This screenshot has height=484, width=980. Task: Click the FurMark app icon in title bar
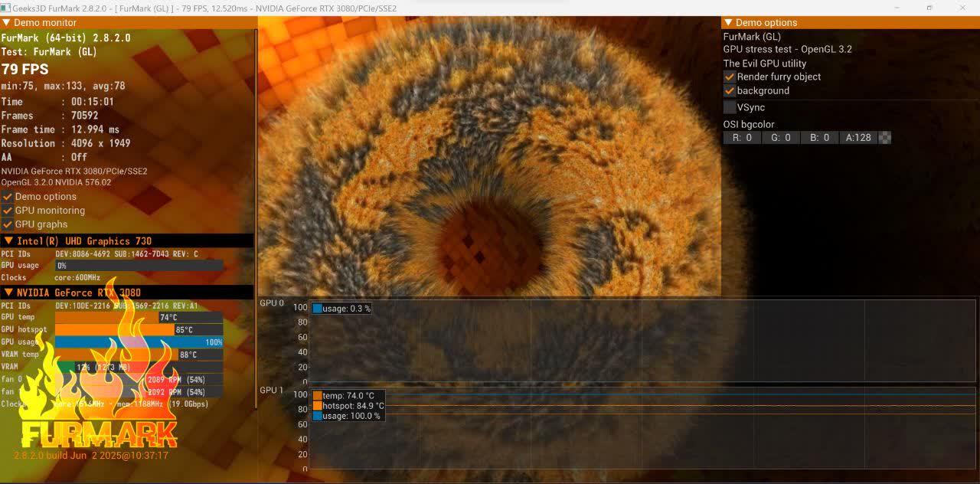(x=5, y=8)
